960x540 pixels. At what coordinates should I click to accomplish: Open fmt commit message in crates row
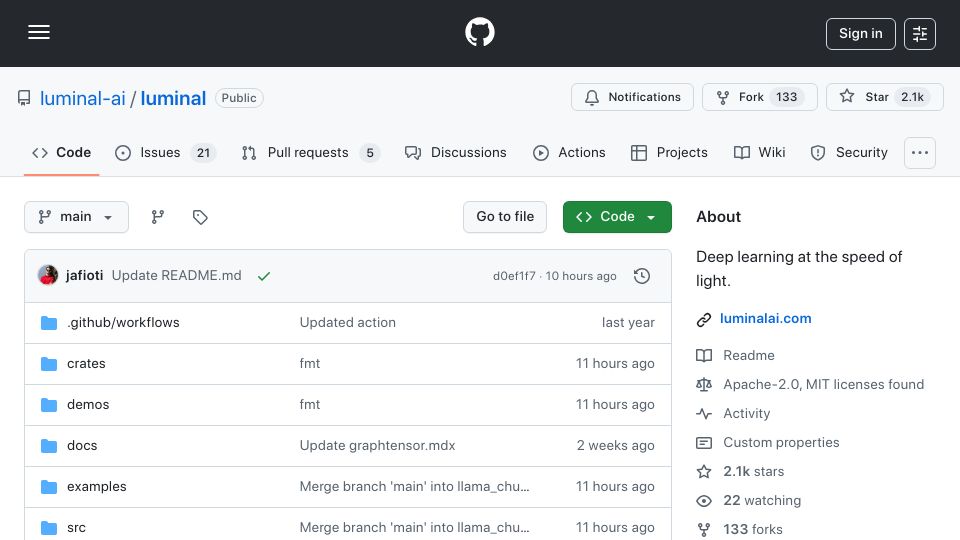point(310,364)
